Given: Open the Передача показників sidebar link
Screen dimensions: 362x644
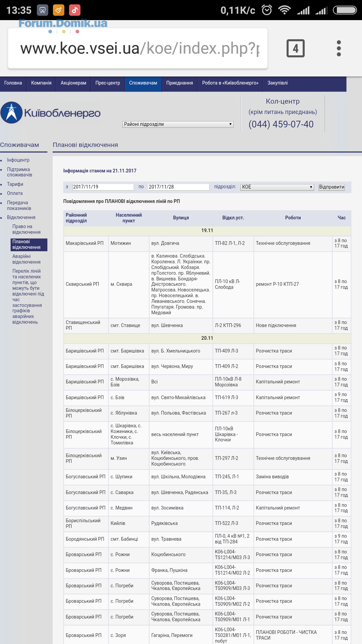Looking at the screenshot, I should (19, 205).
